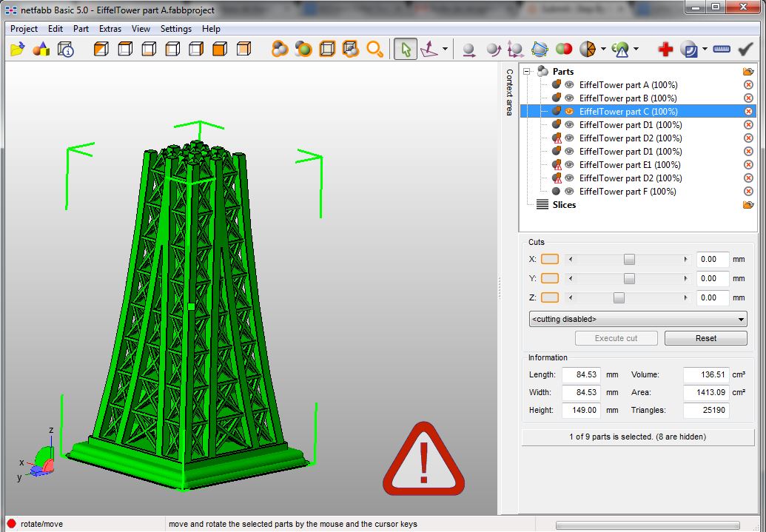Screen dimensions: 766x532
Task: Click the Reset button in Cuts
Action: pyautogui.click(x=705, y=338)
